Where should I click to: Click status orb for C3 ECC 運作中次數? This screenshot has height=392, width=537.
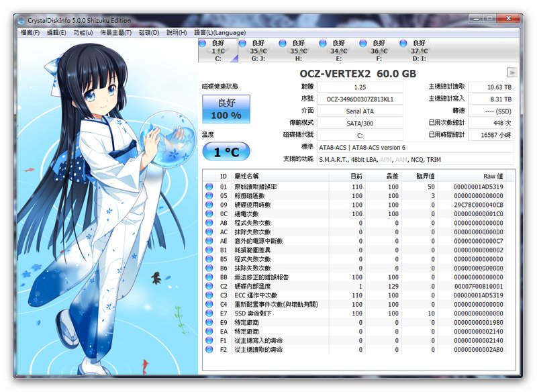pyautogui.click(x=209, y=295)
